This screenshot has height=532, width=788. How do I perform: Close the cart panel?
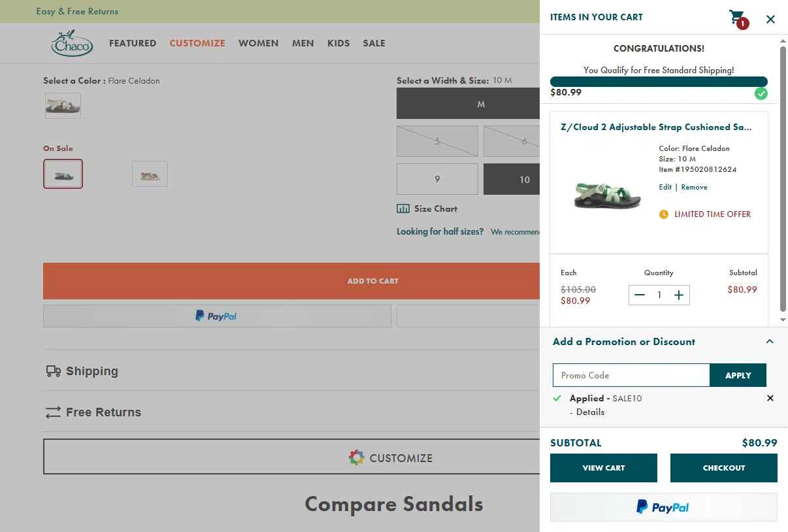click(x=770, y=19)
